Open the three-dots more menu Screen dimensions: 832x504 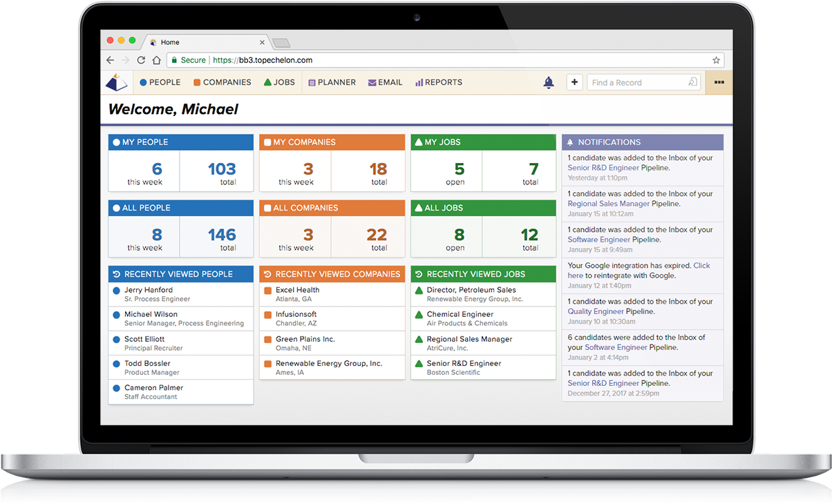tap(719, 82)
